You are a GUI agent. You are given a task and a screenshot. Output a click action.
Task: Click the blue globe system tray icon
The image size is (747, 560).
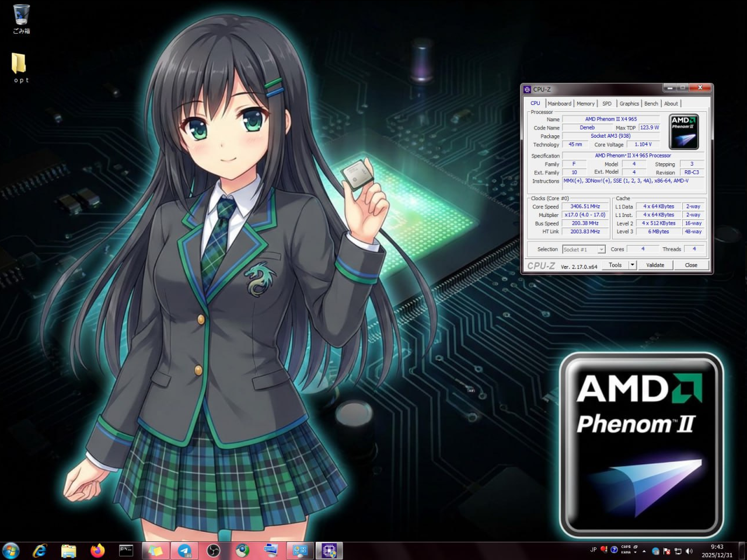point(655,551)
